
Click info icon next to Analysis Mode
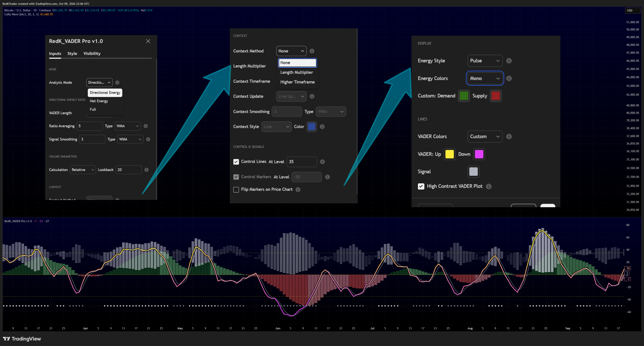tap(117, 82)
